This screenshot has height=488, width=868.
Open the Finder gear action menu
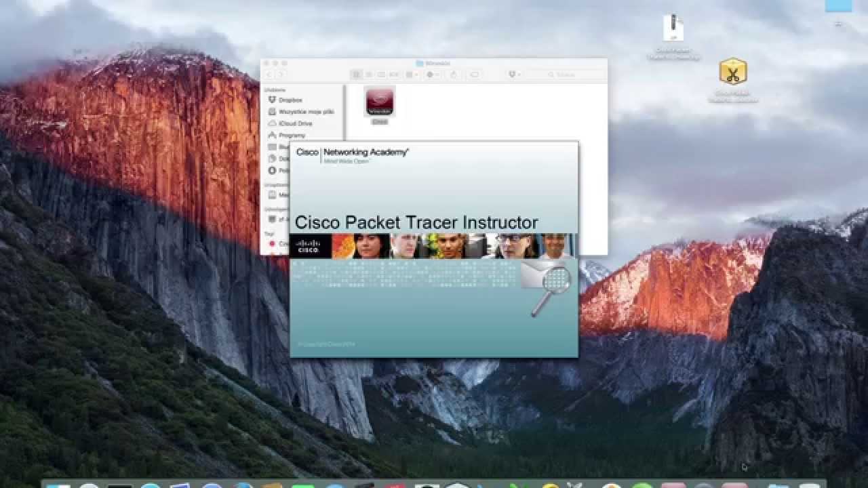click(x=432, y=75)
